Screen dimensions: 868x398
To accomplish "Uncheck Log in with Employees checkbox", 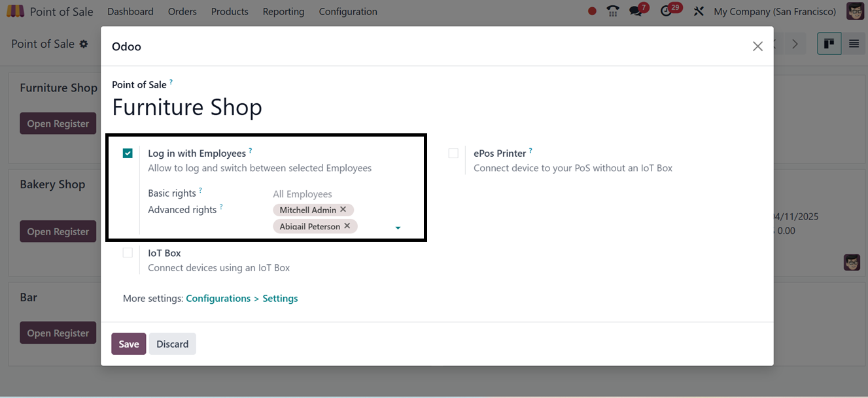I will (128, 154).
